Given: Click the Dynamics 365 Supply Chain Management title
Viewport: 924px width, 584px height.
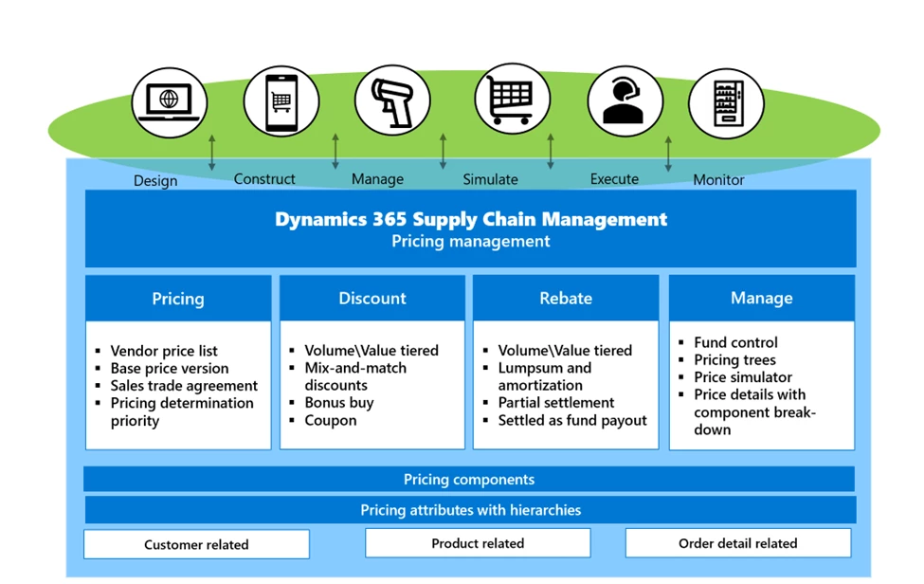Looking at the screenshot, I should 470,219.
